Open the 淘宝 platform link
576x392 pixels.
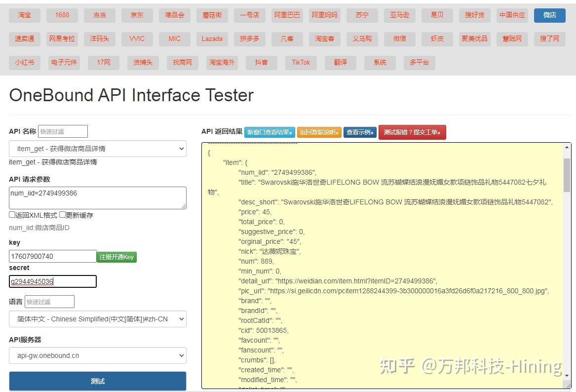tap(24, 15)
